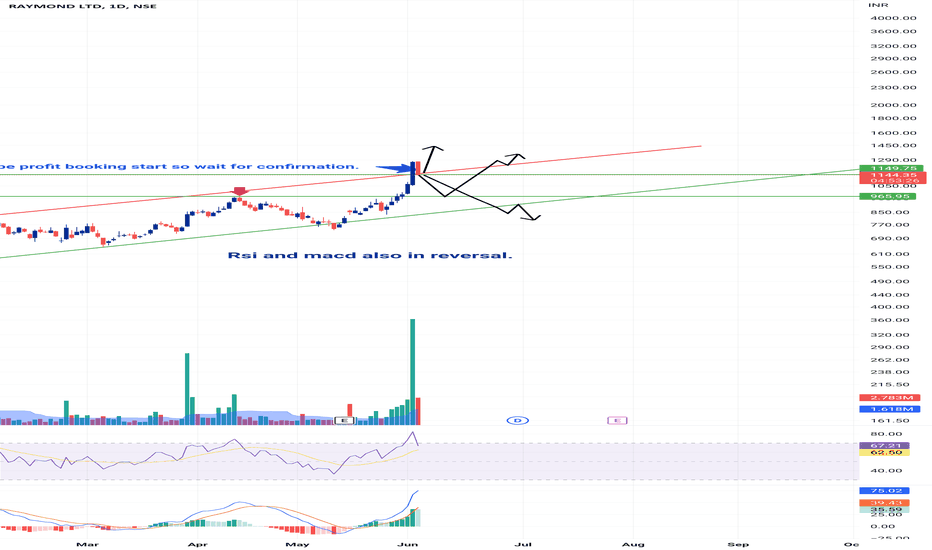Click the orange 39.43 MACD signal tag
Viewport: 932px width, 550px height.
(884, 503)
